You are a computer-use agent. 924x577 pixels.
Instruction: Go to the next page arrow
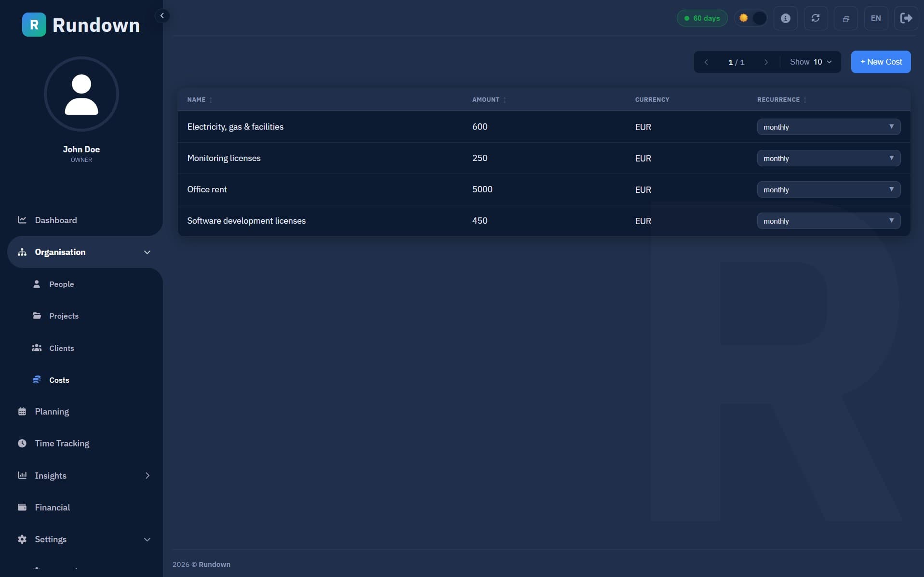pyautogui.click(x=766, y=62)
